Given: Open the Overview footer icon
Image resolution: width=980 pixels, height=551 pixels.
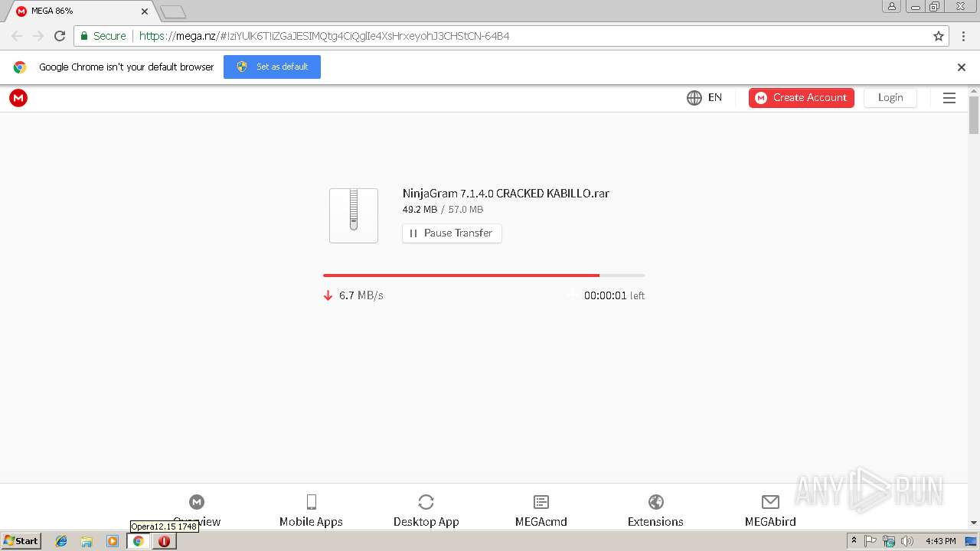Looking at the screenshot, I should click(x=197, y=502).
